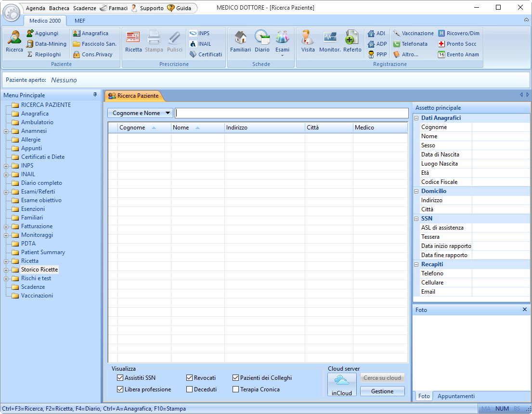
Task: Open the Anagrafica ribbon button
Action: (x=91, y=33)
